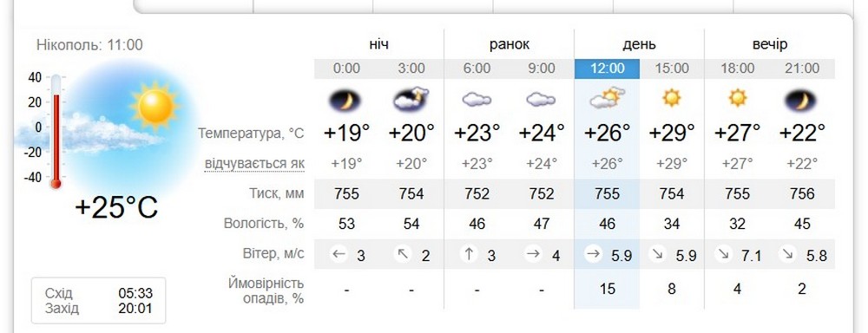Viewport: 868px width, 333px height.
Task: Click the 21:00 clear night moon icon
Action: 801,101
